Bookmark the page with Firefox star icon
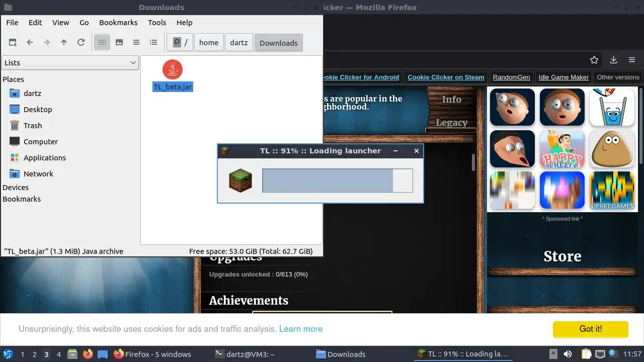Image resolution: width=644 pixels, height=362 pixels. tap(594, 60)
